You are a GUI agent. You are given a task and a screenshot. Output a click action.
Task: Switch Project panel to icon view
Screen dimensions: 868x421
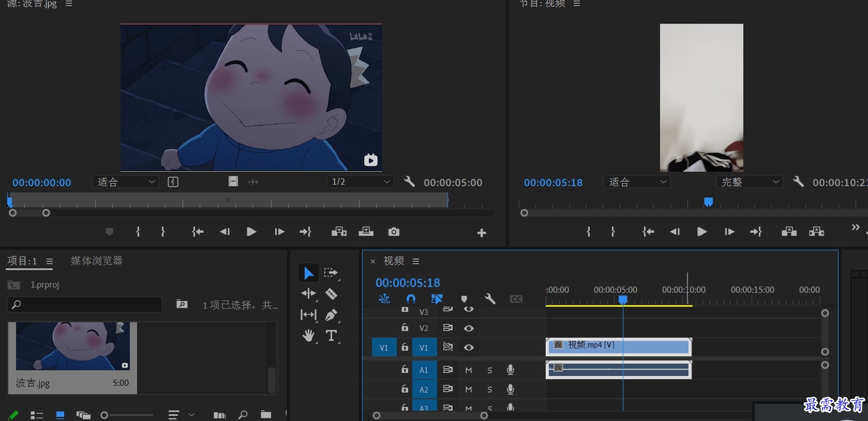coord(60,415)
